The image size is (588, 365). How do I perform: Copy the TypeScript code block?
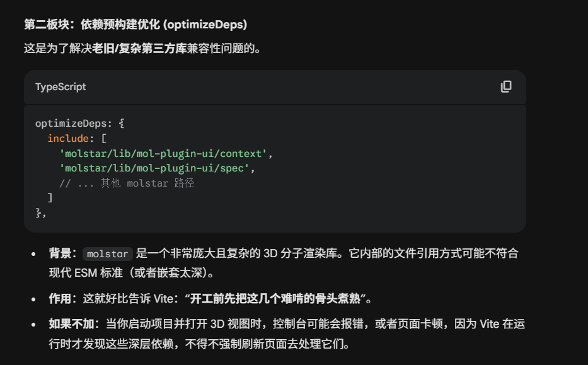click(x=506, y=87)
